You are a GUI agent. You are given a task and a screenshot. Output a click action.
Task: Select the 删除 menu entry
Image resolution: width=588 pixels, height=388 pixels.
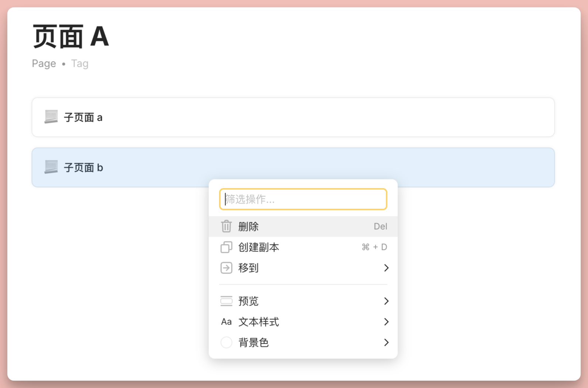point(303,226)
